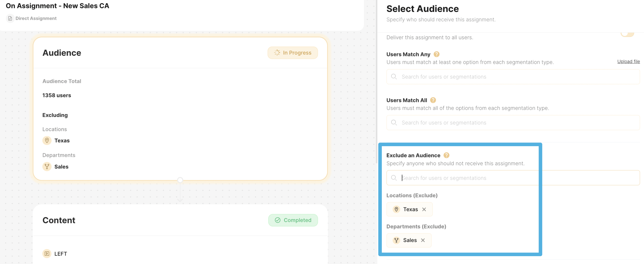Click the On Assignment - New Sales CA title
Screen dimensions: 644x264
(x=57, y=6)
